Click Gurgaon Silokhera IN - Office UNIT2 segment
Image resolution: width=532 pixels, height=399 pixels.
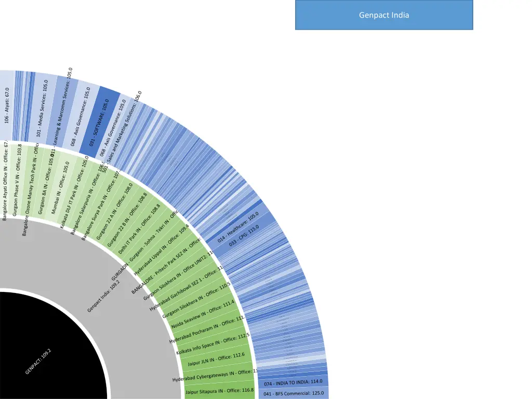point(178,275)
